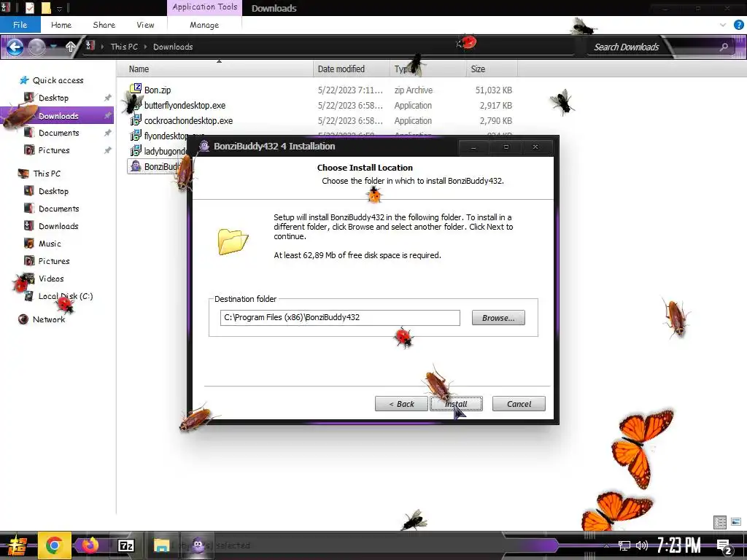Open Explorer help question mark icon
The height and width of the screenshot is (560, 747).
tap(738, 25)
